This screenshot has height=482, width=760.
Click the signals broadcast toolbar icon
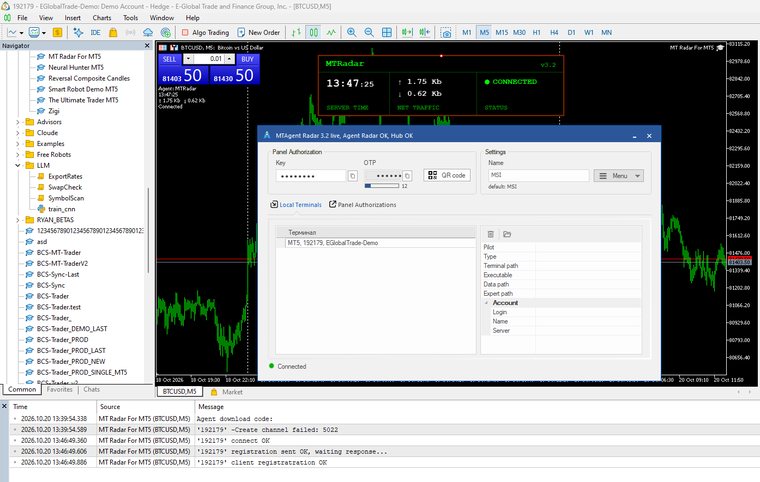[130, 32]
